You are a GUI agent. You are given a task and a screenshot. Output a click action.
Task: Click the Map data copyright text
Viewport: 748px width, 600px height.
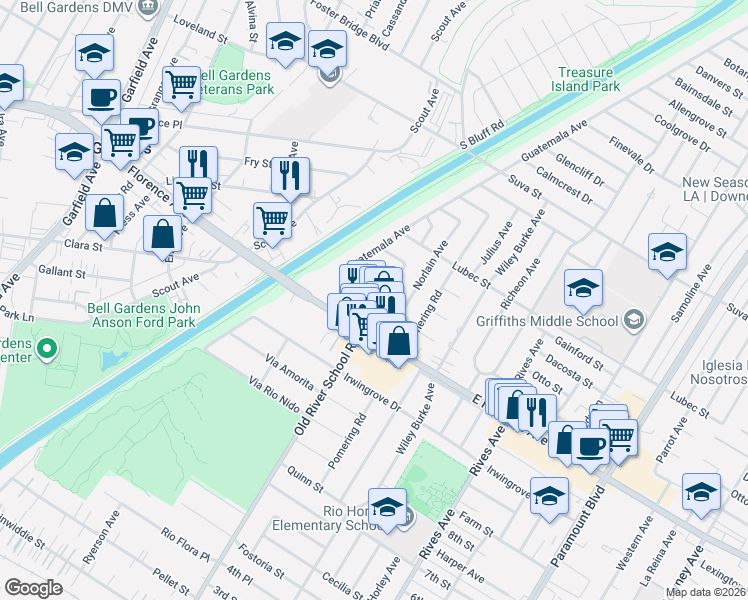tap(706, 593)
